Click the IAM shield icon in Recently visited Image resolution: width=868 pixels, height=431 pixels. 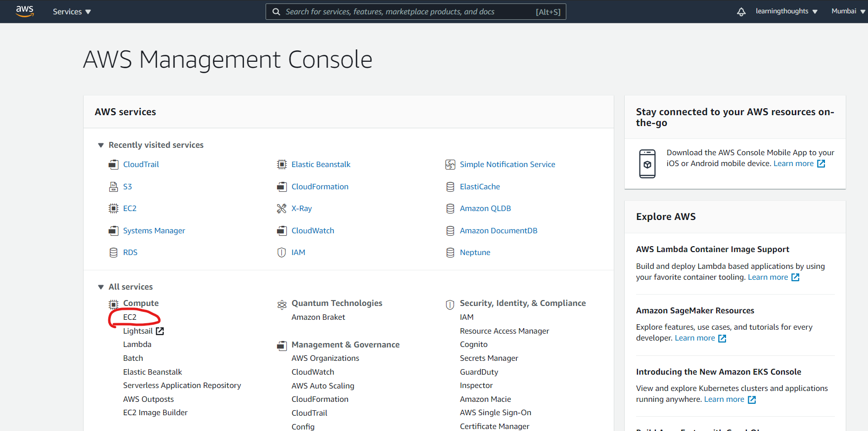[282, 253]
